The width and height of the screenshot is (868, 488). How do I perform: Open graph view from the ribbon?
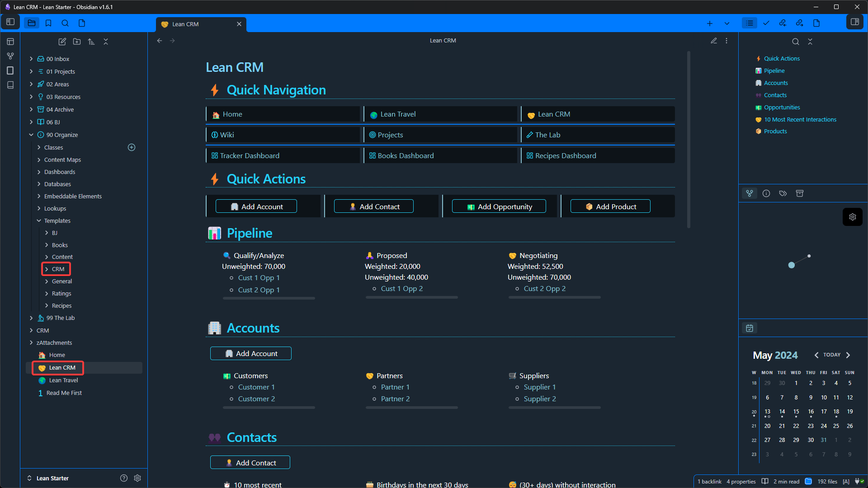click(x=10, y=56)
